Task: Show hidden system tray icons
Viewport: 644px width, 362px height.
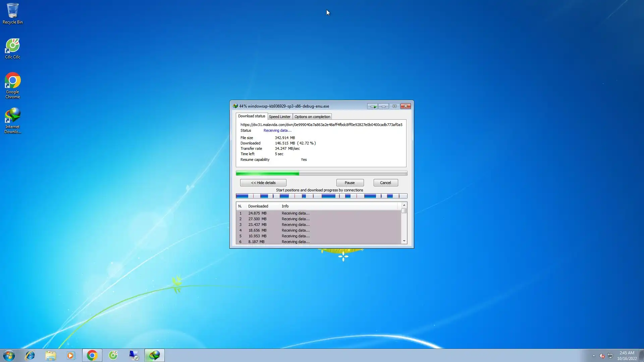Action: coord(594,356)
